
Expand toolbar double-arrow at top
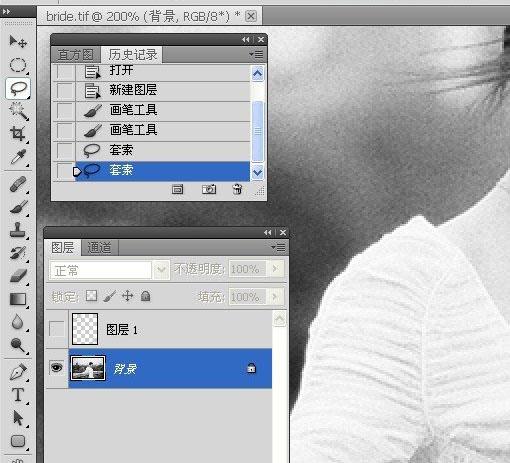(x=6, y=12)
